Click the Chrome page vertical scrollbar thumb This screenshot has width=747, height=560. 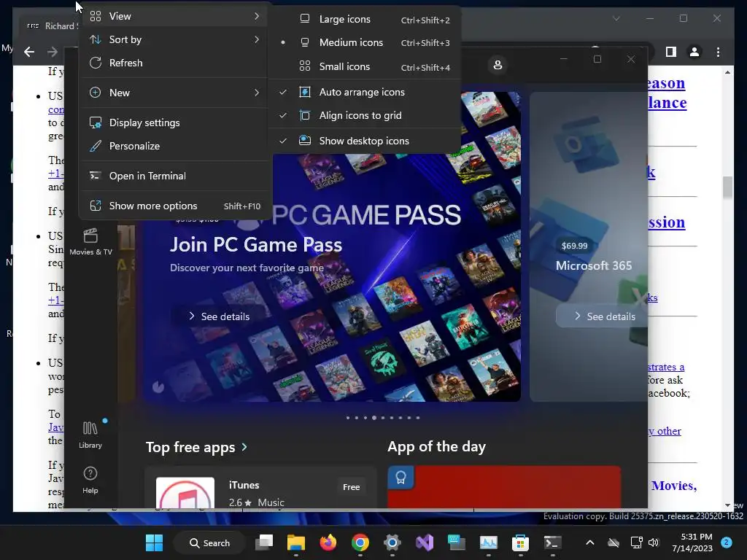(x=727, y=187)
